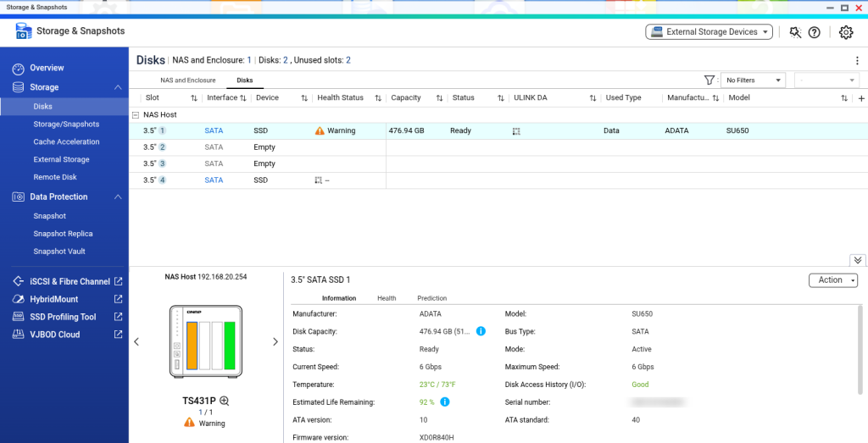Screen dimensions: 868x443
Task: Switch to the Health tab
Action: [387, 298]
